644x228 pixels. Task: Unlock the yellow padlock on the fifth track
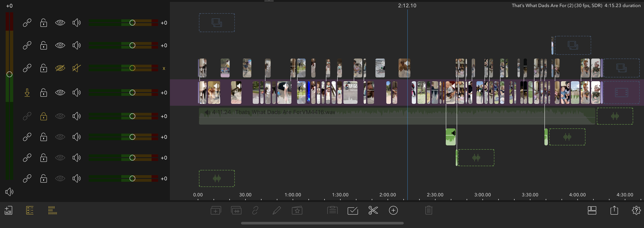[x=43, y=116]
